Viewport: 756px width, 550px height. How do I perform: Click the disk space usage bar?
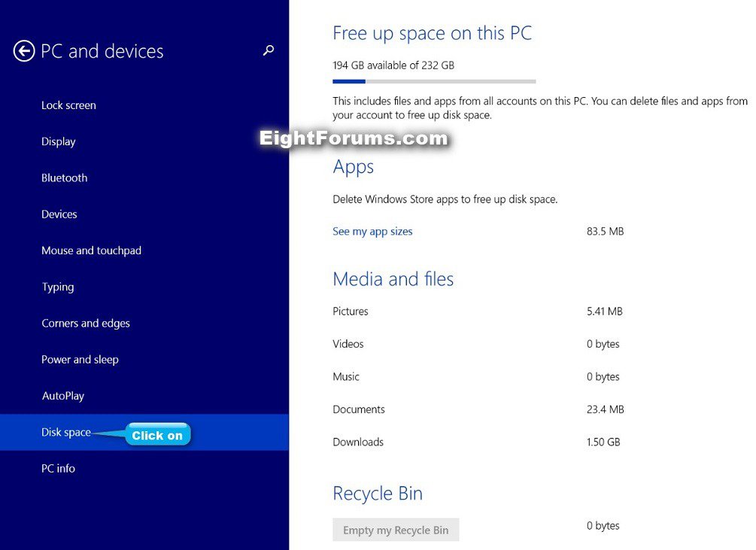click(434, 81)
